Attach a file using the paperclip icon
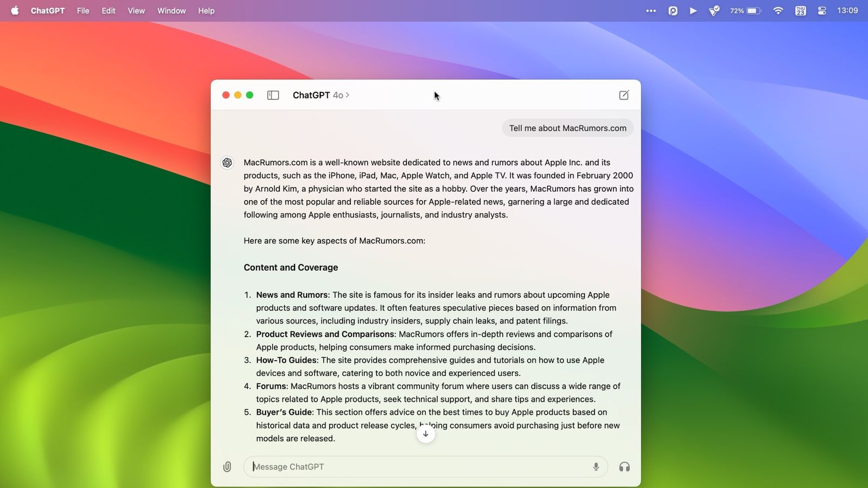This screenshot has width=868, height=488. (x=227, y=467)
